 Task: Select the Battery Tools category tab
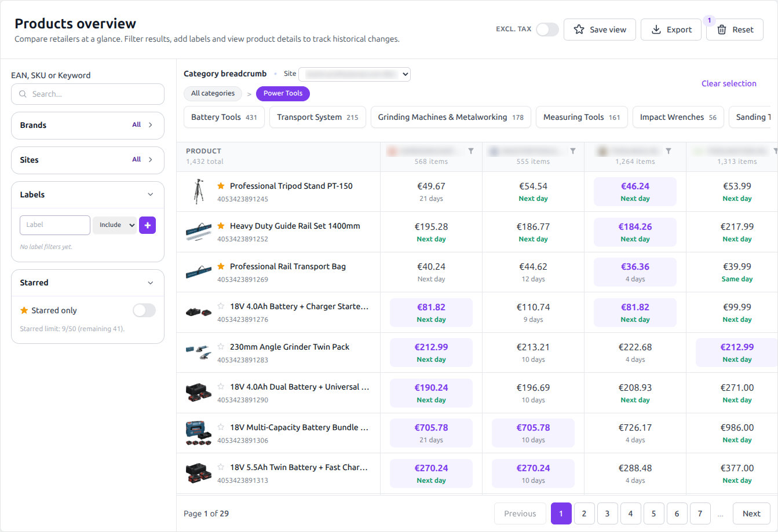tap(224, 117)
